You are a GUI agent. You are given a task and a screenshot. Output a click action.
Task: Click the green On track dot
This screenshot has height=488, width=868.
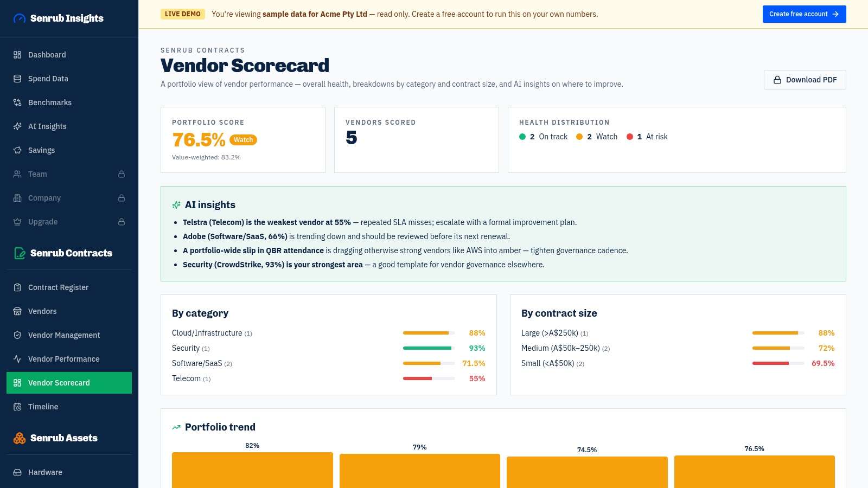[522, 137]
